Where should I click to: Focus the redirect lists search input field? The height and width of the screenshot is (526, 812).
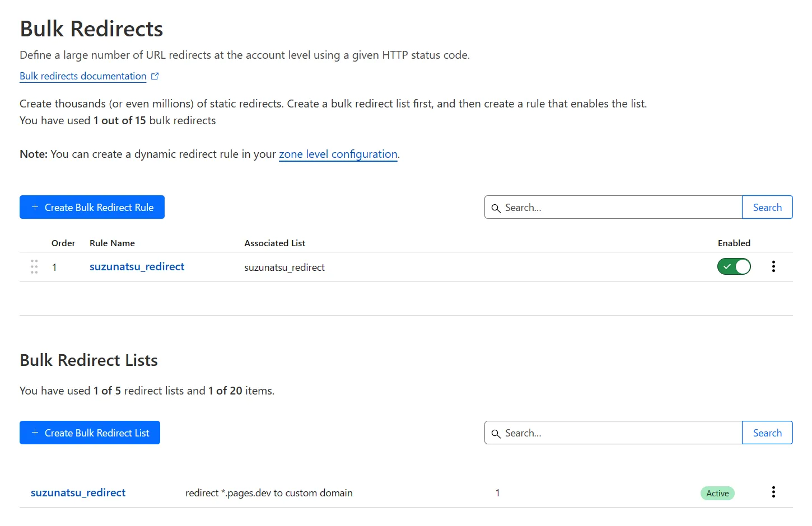[613, 433]
